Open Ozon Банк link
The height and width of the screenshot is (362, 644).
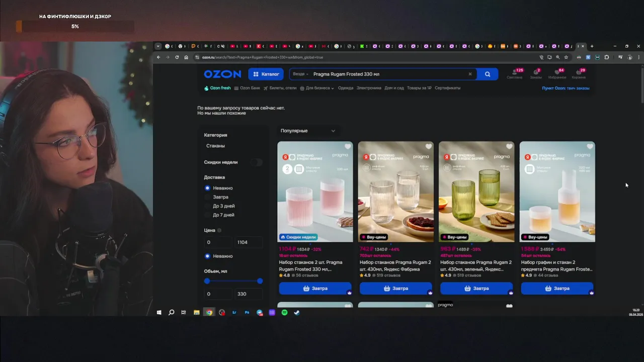pos(247,88)
